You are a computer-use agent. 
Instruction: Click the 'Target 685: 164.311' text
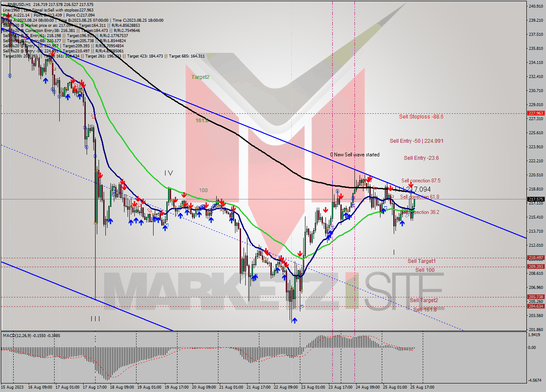tap(186, 56)
